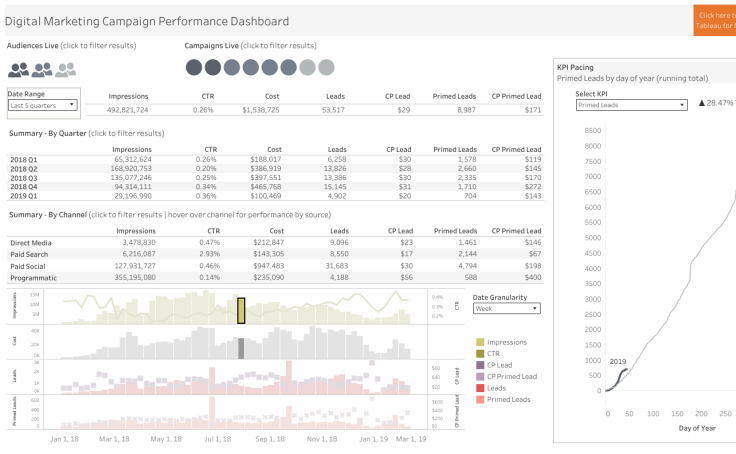Select the fifth campaign circle

pyautogui.click(x=270, y=68)
